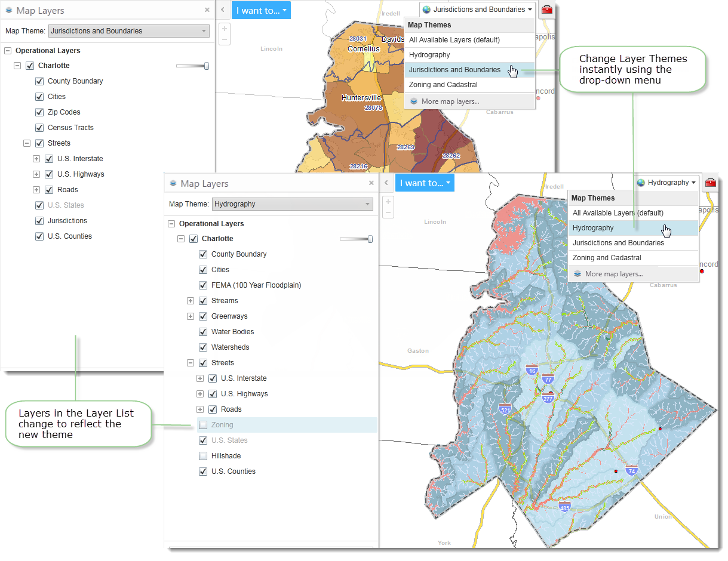Close the Hydrography Map Layers panel
This screenshot has height=561, width=728.
pyautogui.click(x=371, y=183)
